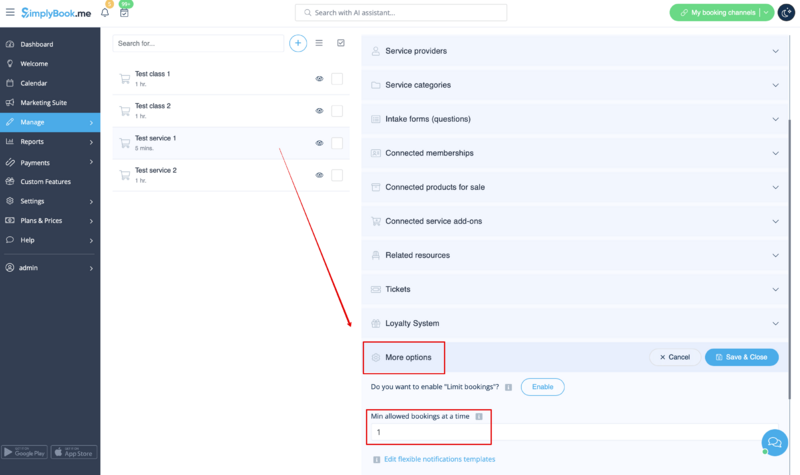This screenshot has height=475, width=800.
Task: Check the box for Test class 2
Action: (x=337, y=111)
